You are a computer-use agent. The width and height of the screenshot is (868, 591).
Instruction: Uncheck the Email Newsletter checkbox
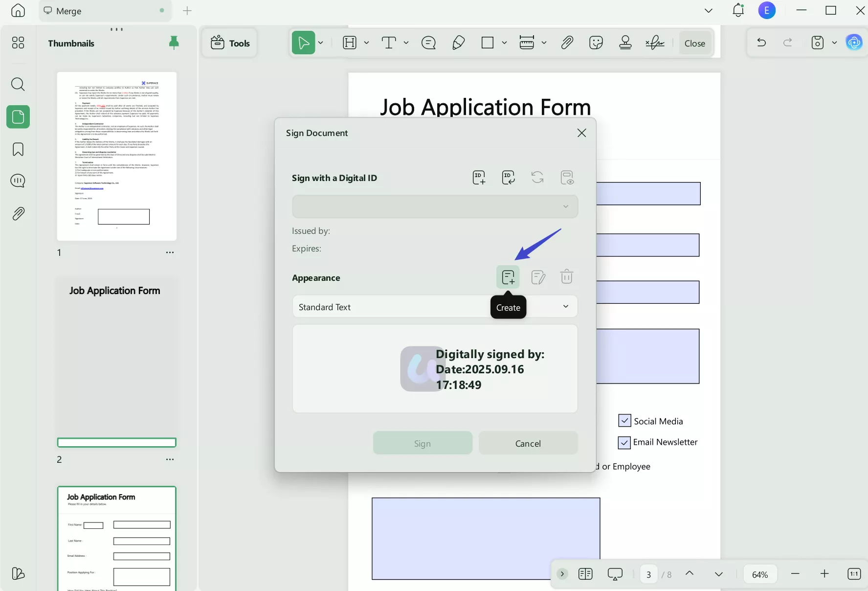pyautogui.click(x=623, y=442)
